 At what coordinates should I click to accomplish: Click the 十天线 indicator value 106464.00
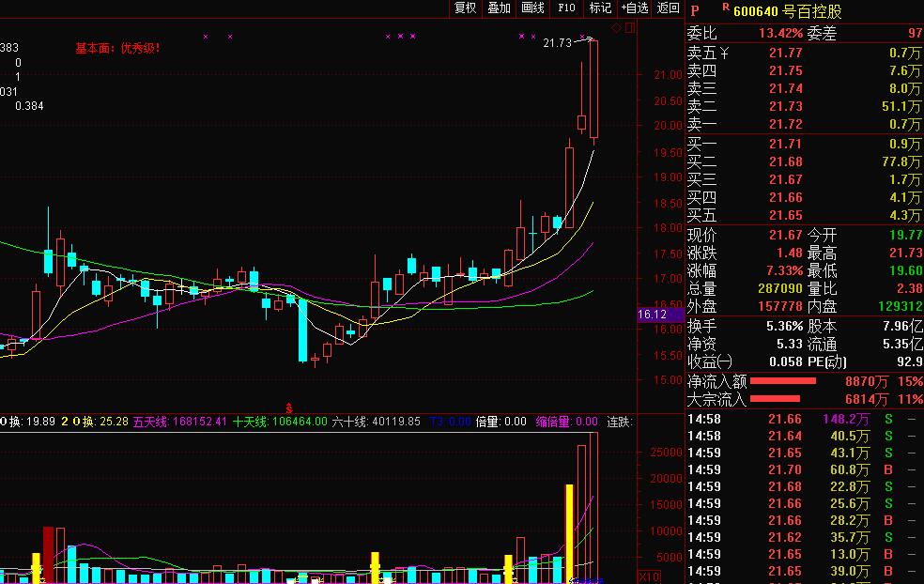pyautogui.click(x=299, y=422)
